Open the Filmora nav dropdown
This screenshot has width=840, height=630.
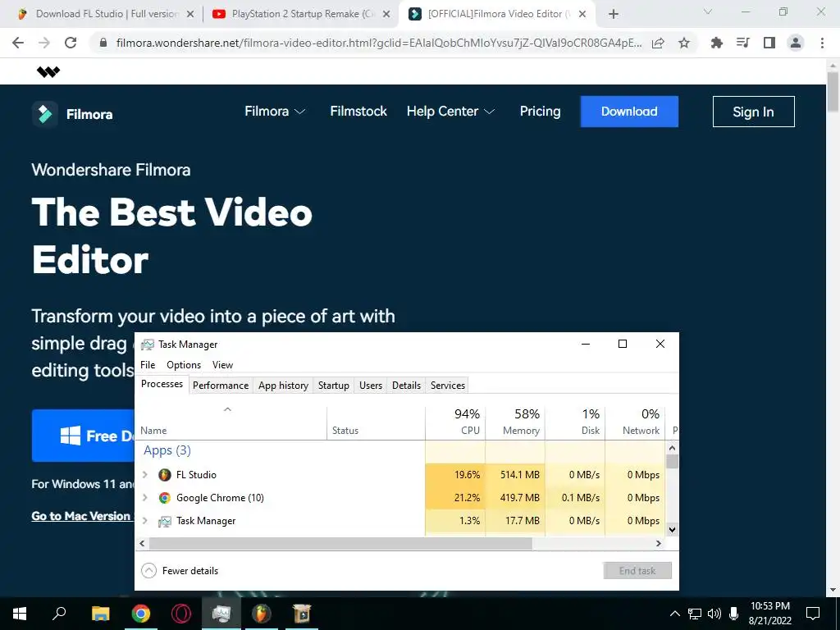(x=274, y=112)
